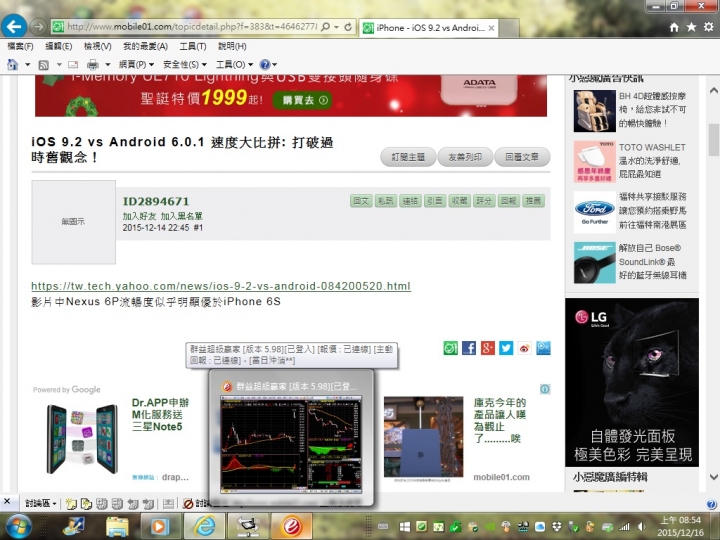Click the green 回文 button
This screenshot has height=540, width=720.
pyautogui.click(x=361, y=201)
